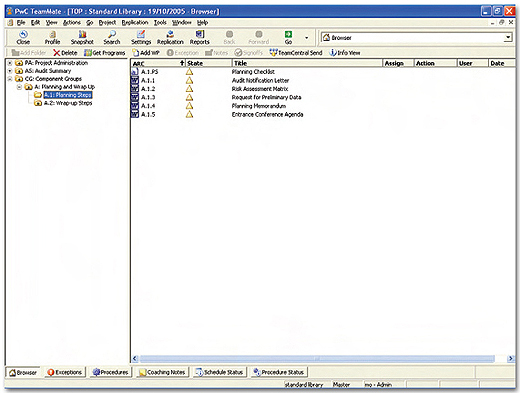This screenshot has height=393, width=520.
Task: Switch to the Coaching Notes tab
Action: click(x=162, y=372)
